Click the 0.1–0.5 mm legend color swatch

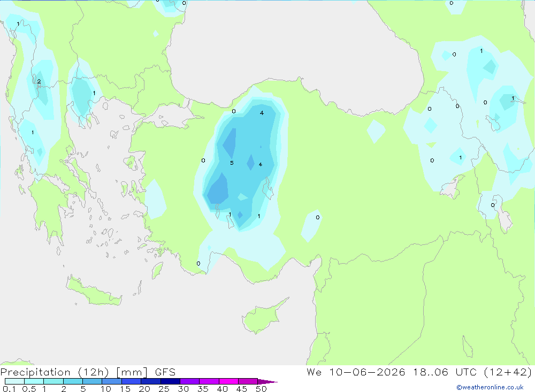point(14,381)
